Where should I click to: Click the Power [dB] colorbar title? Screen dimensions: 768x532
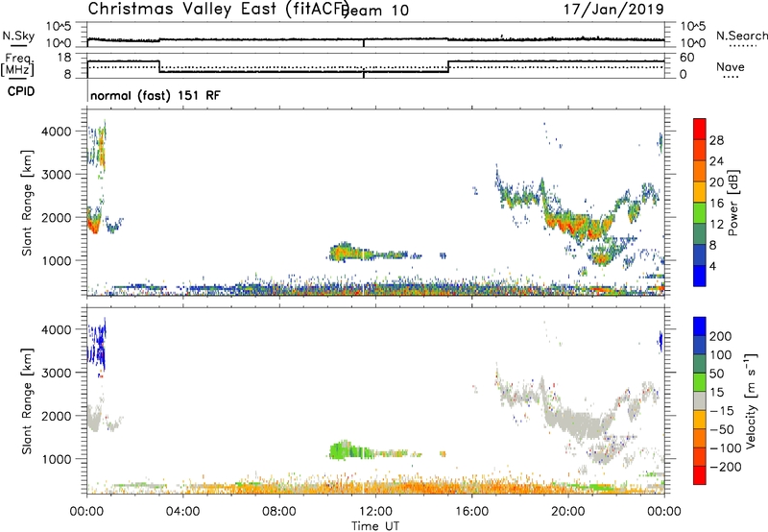(732, 203)
